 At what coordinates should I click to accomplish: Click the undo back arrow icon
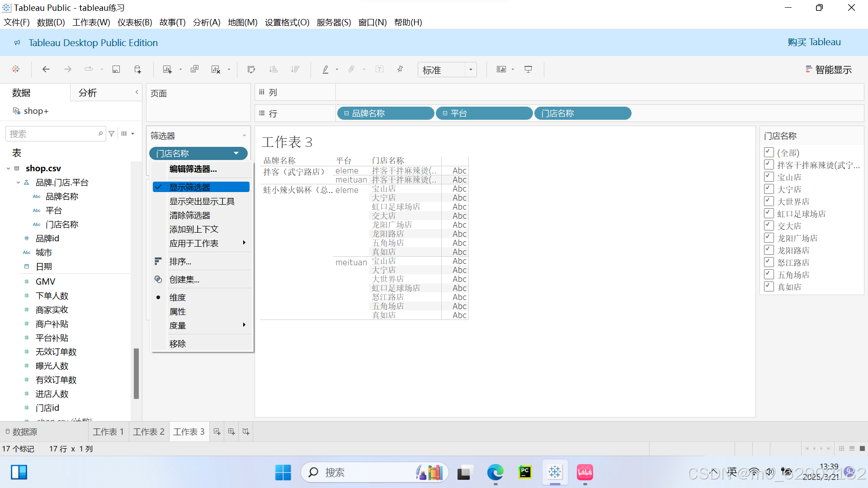coord(46,69)
